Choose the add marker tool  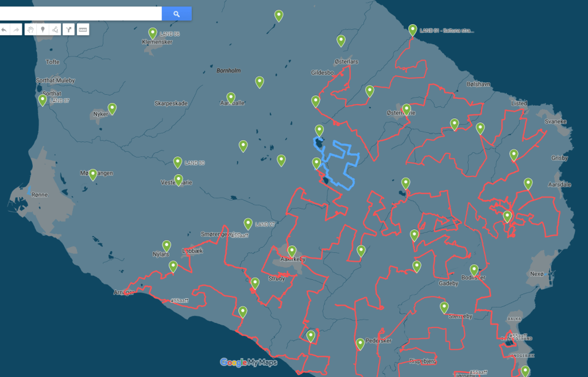(x=42, y=29)
